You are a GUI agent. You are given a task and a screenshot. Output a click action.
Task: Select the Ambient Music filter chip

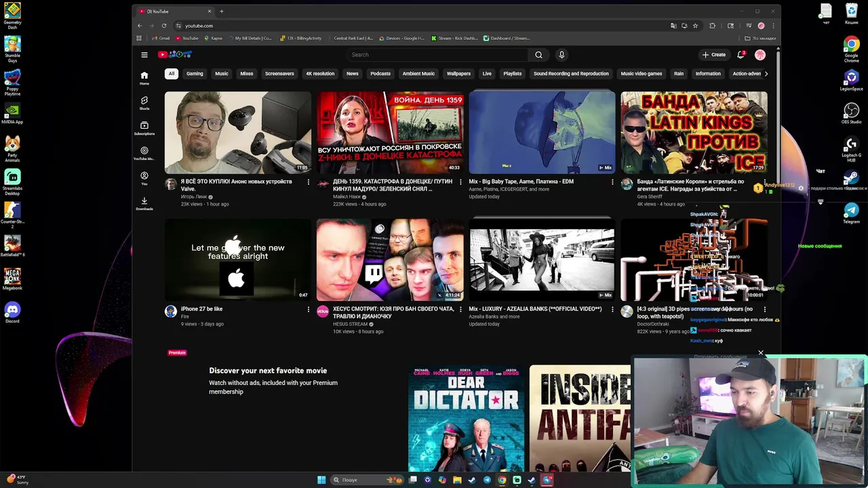click(x=418, y=73)
